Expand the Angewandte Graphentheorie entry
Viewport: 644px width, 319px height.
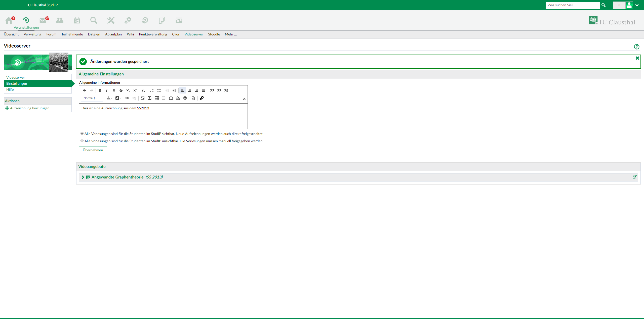(x=83, y=177)
